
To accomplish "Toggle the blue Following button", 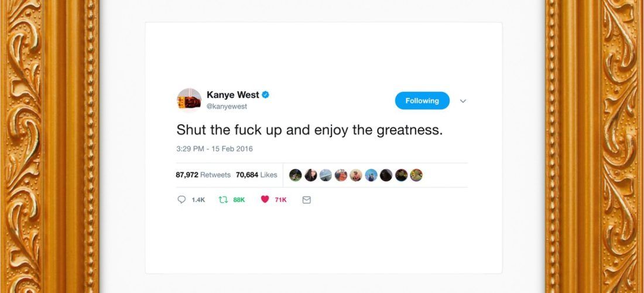I will coord(422,101).
